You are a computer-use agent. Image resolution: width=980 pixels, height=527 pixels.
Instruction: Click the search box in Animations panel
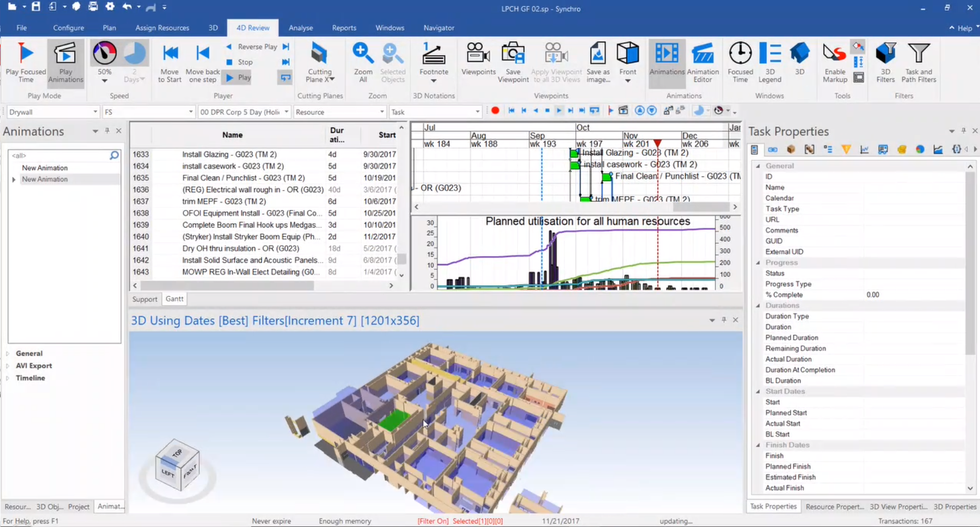click(64, 155)
